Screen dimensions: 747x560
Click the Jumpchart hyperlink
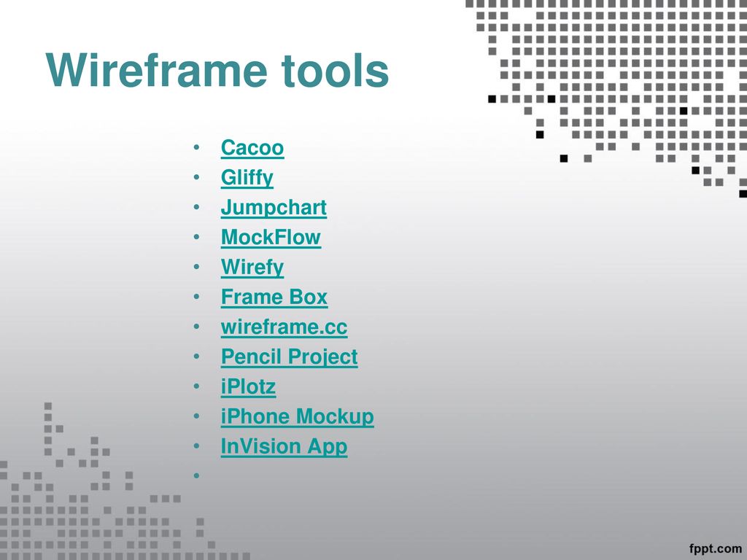point(274,208)
